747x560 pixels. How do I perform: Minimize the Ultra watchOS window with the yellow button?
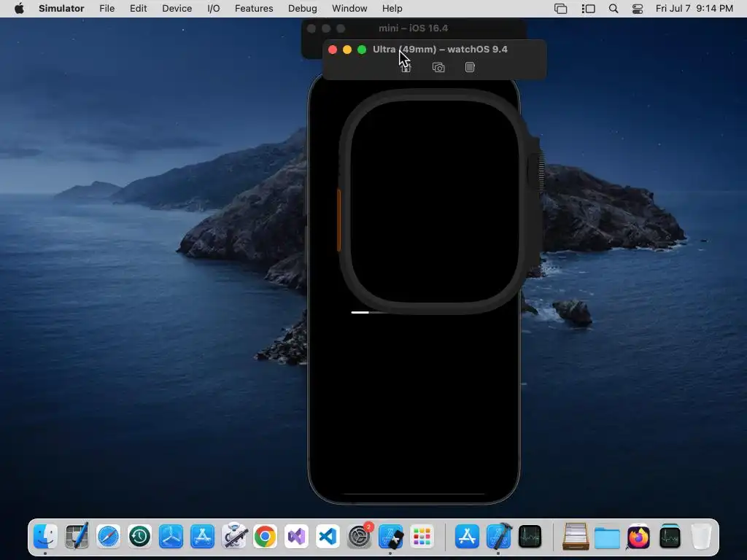[347, 50]
